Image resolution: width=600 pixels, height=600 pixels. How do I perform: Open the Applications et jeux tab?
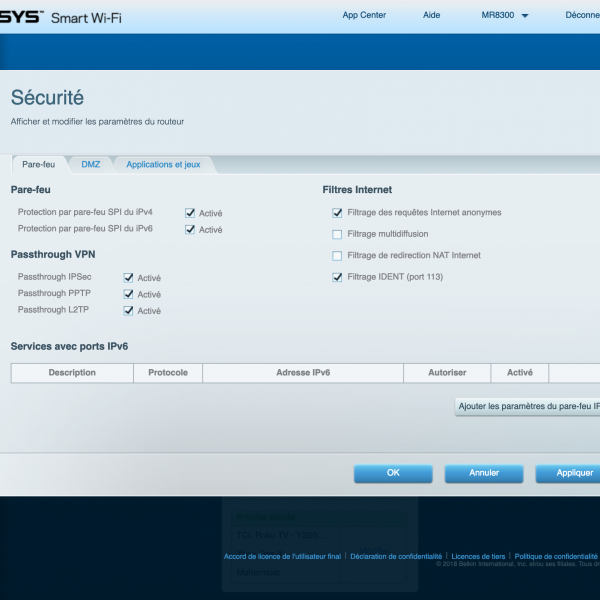click(163, 164)
